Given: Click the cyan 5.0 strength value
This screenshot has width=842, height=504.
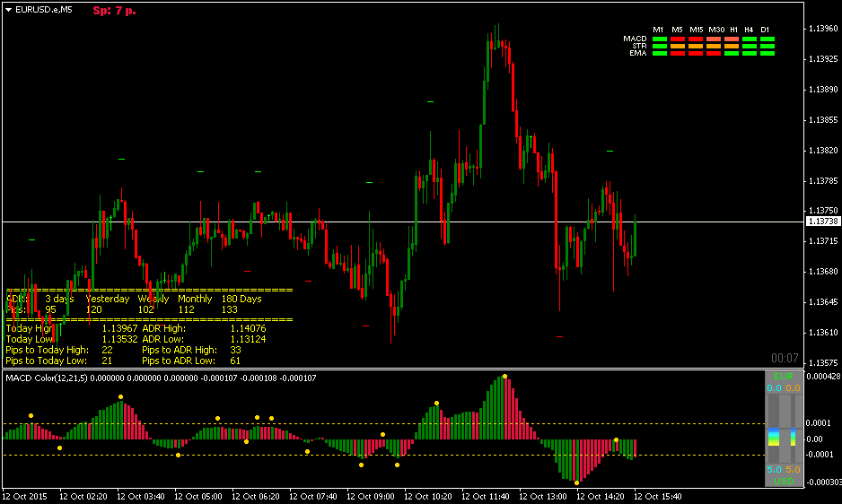Looking at the screenshot, I should click(774, 470).
